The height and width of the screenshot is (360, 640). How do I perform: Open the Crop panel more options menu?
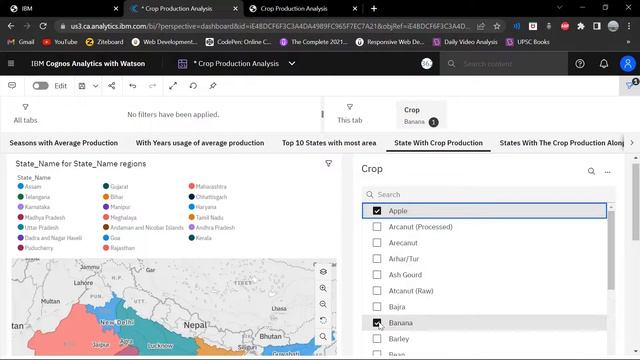click(608, 172)
